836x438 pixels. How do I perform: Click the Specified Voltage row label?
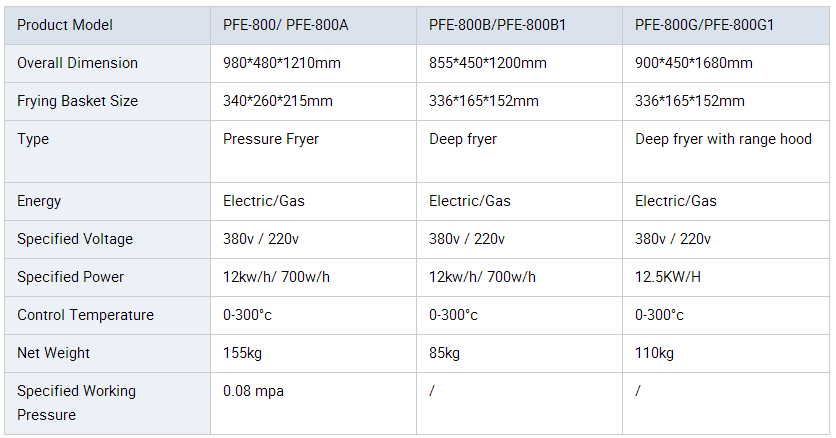(x=75, y=239)
